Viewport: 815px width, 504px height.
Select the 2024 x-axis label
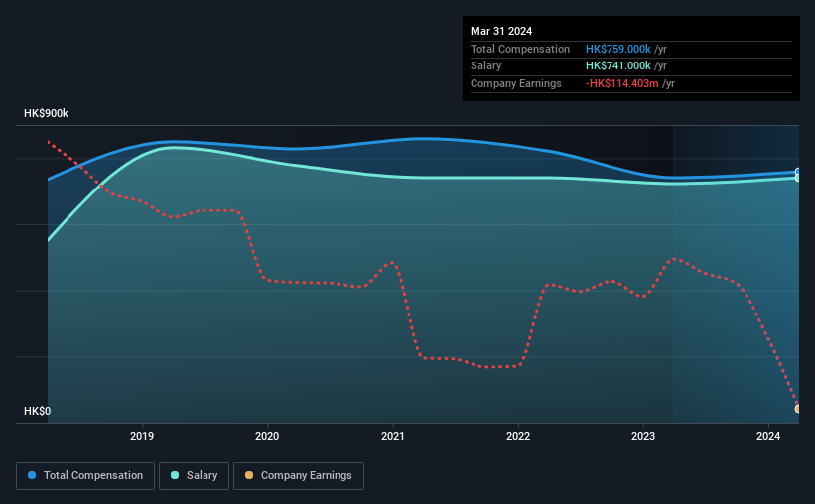[x=768, y=436]
